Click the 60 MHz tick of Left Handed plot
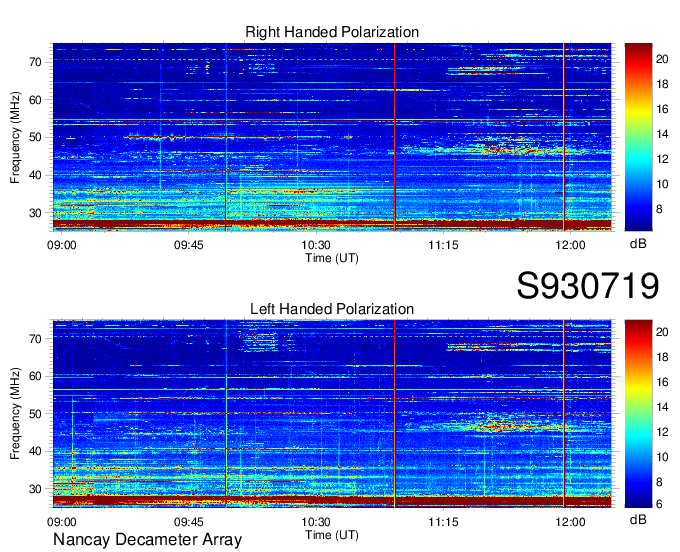 36,376
